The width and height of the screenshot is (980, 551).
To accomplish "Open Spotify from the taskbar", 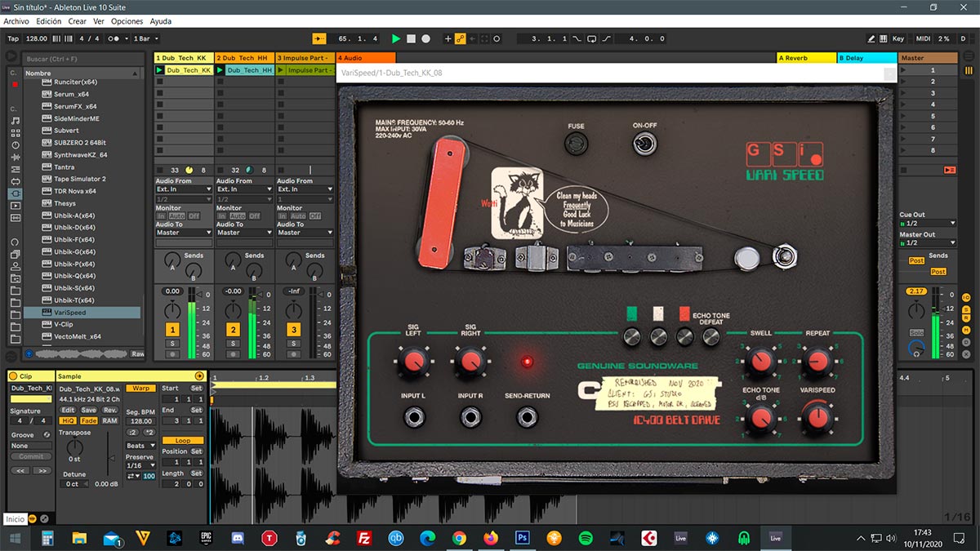I will (x=586, y=538).
